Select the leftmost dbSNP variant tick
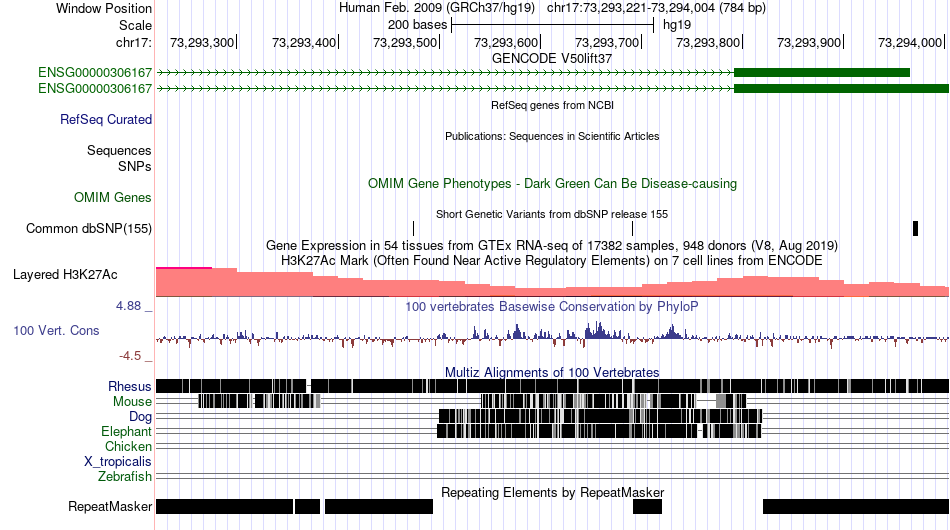 point(413,228)
